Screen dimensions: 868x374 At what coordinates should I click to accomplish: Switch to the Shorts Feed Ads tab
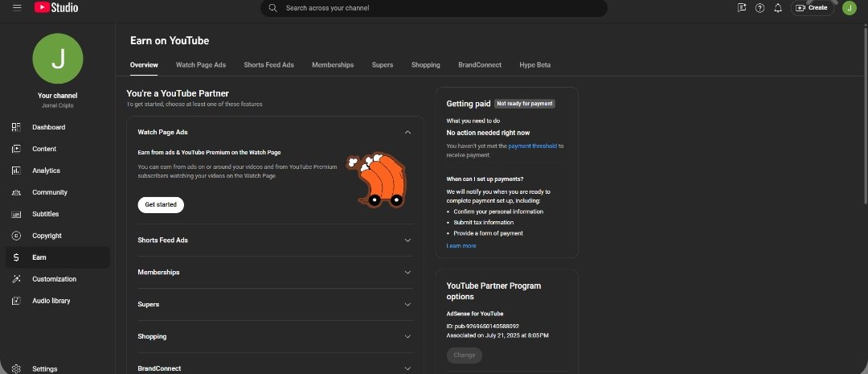tap(268, 65)
